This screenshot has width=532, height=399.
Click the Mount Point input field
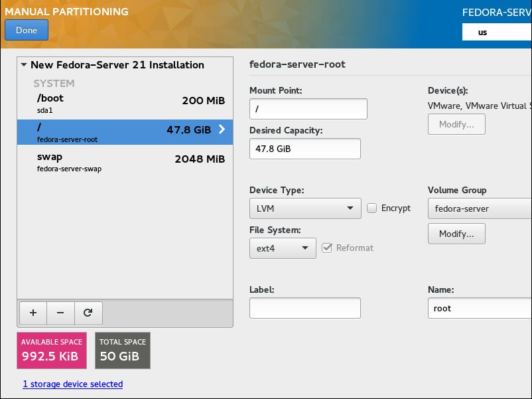[308, 109]
